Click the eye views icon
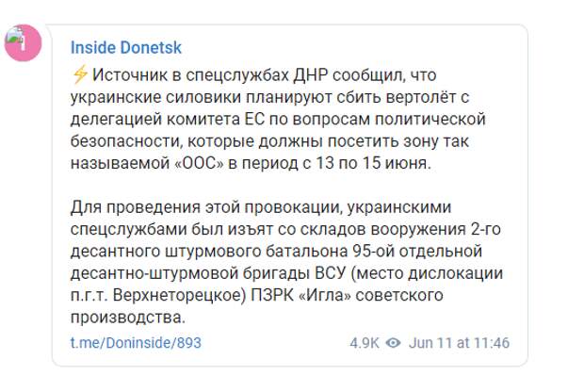This screenshot has width=584, height=392. click(x=394, y=342)
